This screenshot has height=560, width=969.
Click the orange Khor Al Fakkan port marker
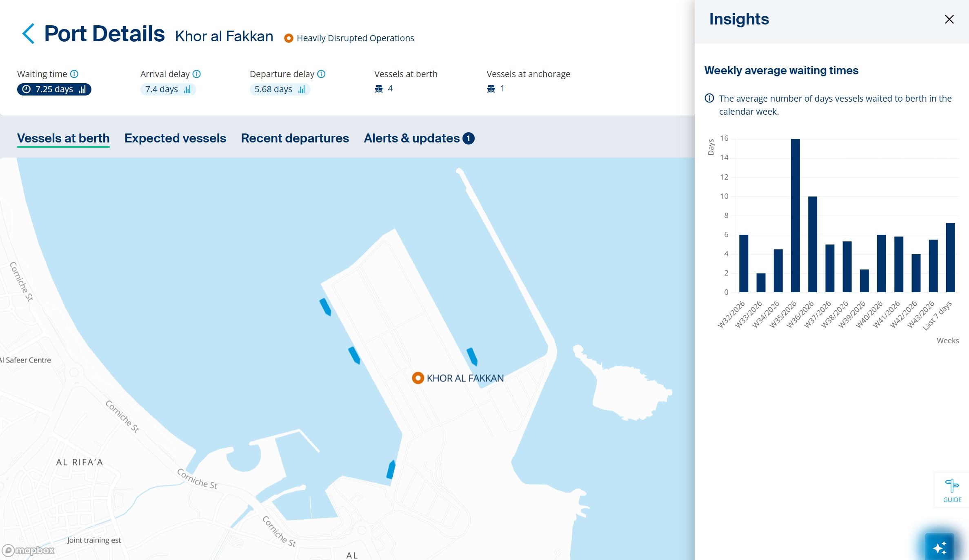point(418,378)
